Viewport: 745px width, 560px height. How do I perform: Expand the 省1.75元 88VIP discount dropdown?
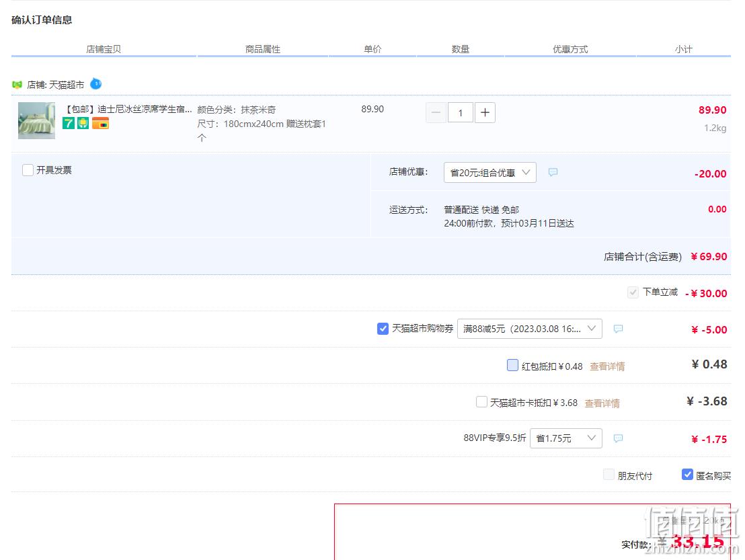click(566, 438)
